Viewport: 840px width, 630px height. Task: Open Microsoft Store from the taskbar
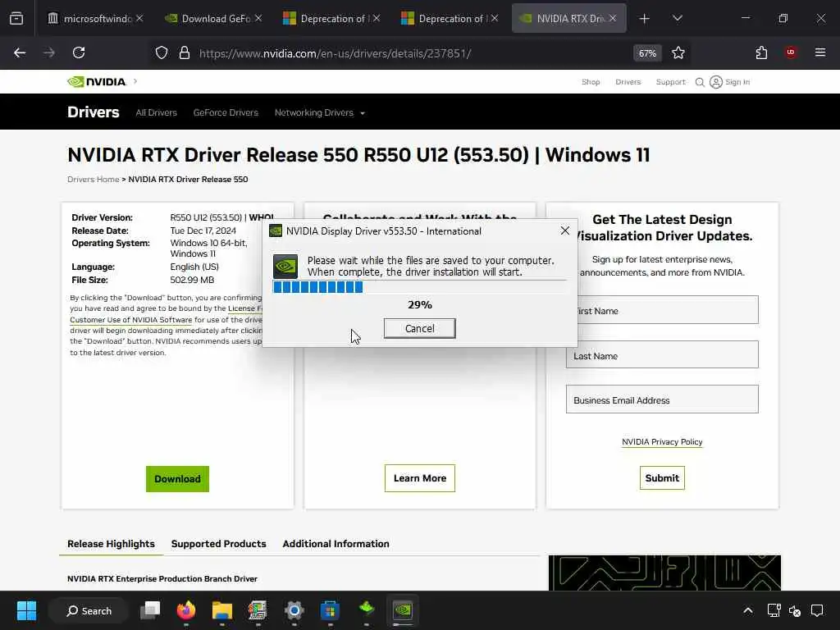(x=330, y=610)
